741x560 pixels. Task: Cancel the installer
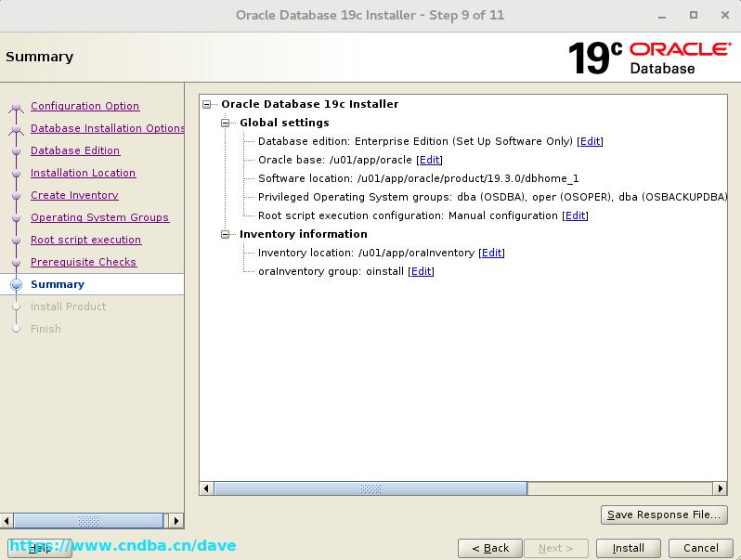(x=700, y=548)
